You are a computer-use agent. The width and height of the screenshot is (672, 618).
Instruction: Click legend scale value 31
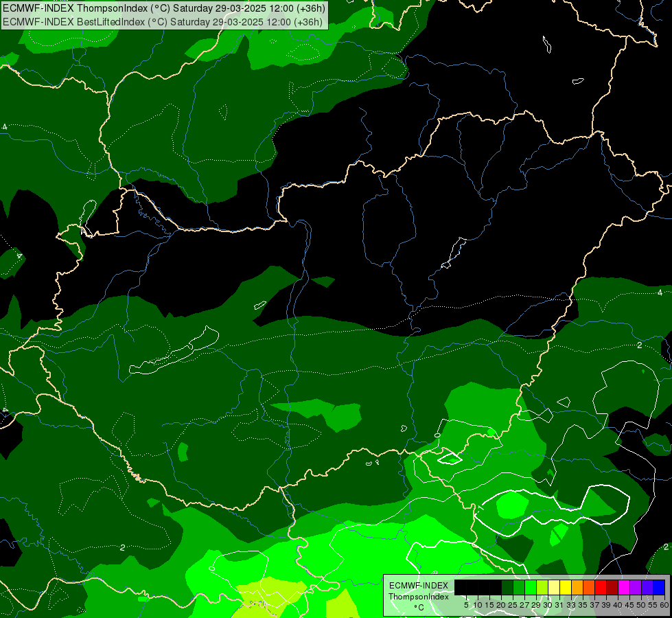[559, 605]
